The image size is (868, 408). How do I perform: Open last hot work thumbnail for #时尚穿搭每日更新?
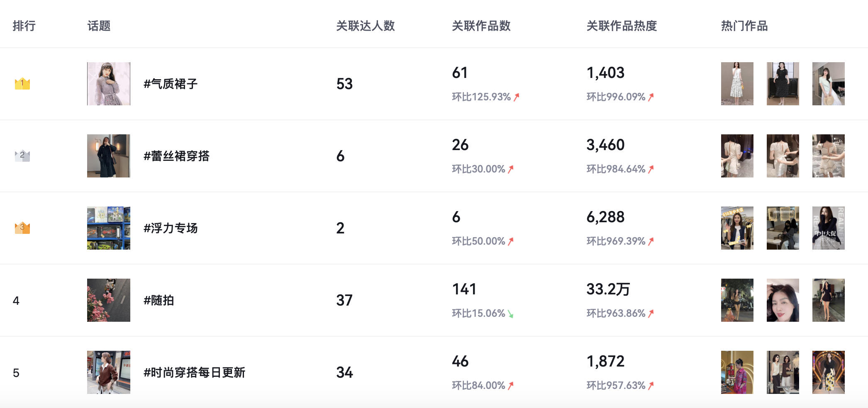click(828, 372)
